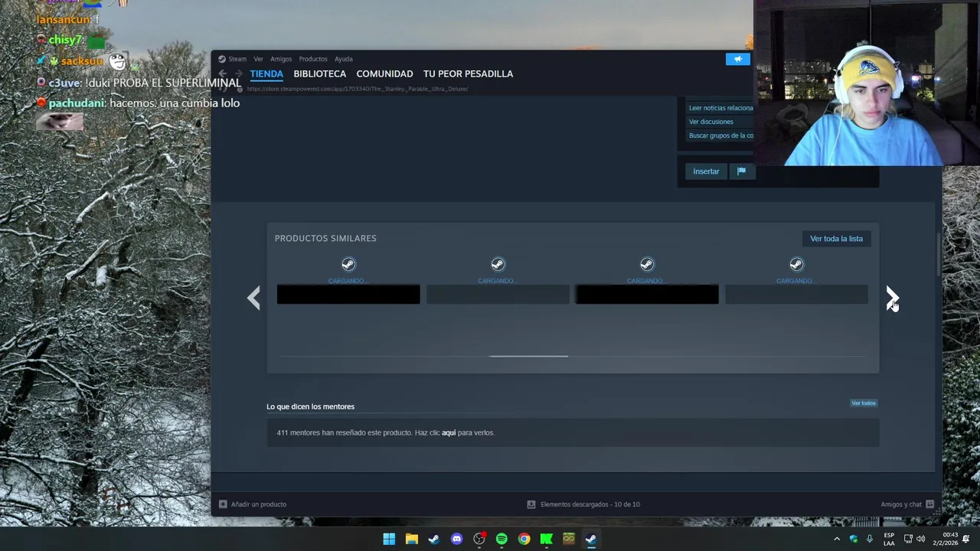Open the Productos menu
The image size is (980, 551).
[313, 59]
